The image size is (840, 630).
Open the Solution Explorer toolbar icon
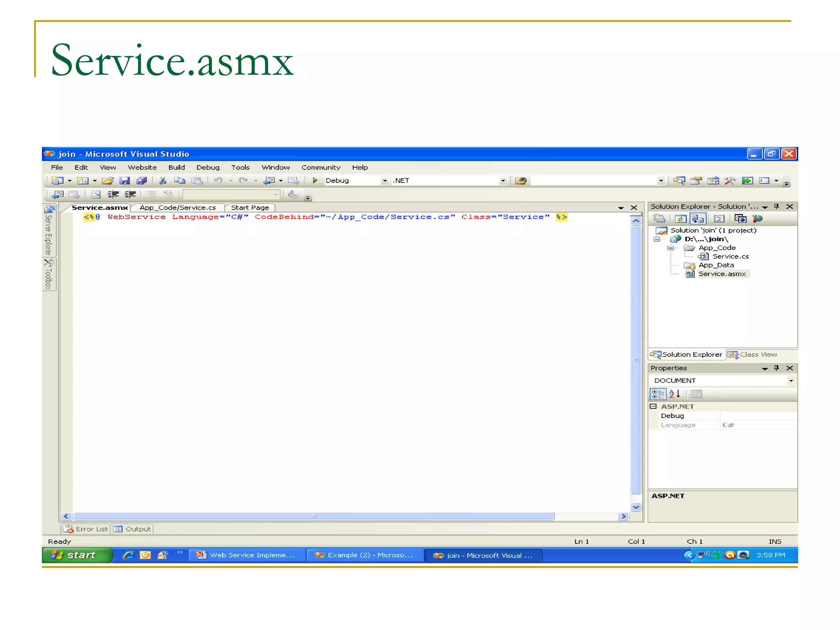click(x=679, y=180)
